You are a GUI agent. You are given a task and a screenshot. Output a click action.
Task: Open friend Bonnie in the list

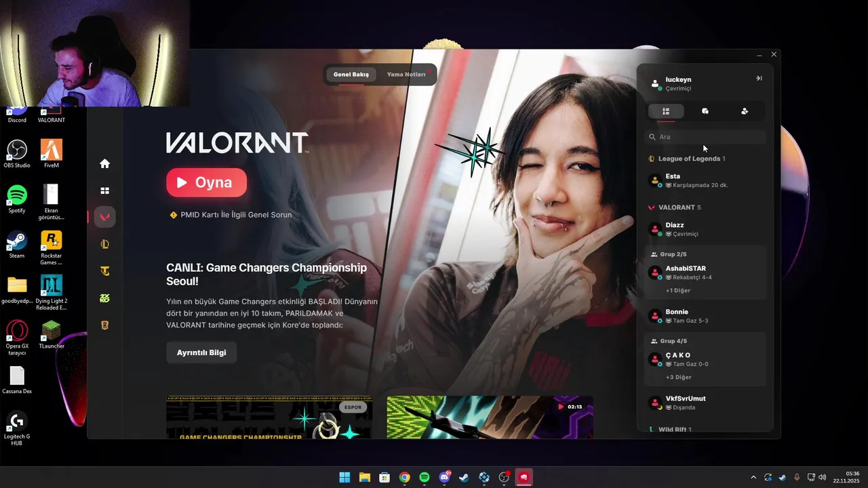coord(705,316)
